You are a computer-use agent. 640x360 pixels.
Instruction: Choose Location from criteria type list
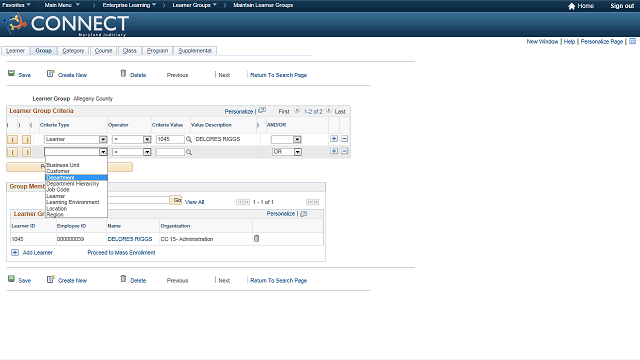coord(57,209)
